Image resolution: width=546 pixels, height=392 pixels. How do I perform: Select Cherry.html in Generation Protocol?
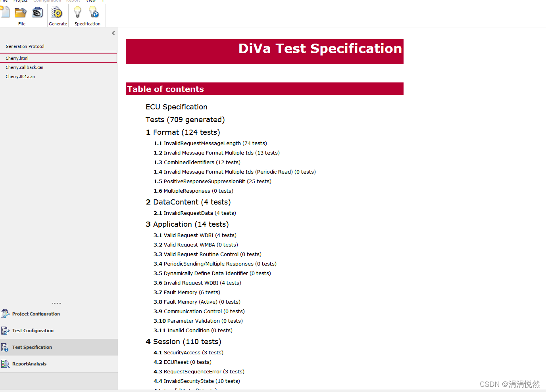click(x=58, y=58)
